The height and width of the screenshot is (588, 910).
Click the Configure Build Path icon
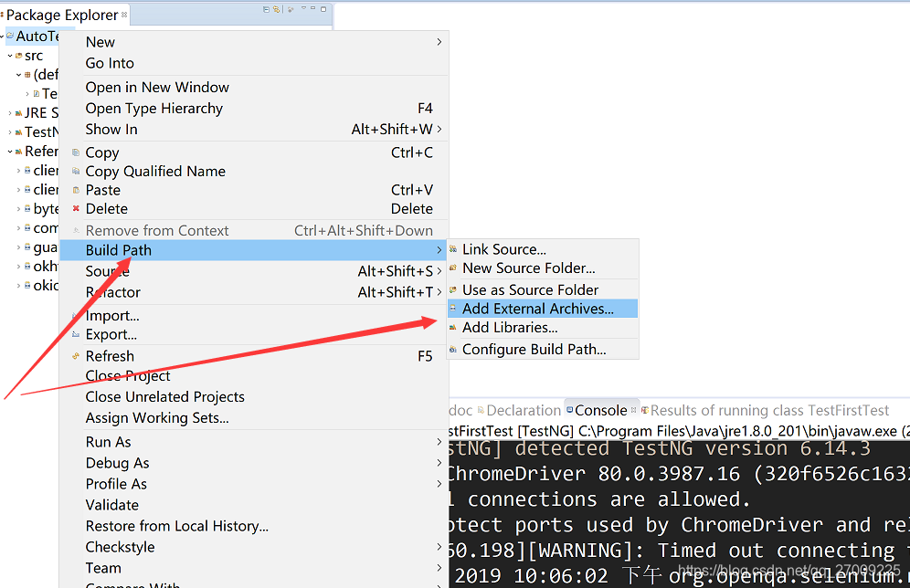(x=453, y=349)
